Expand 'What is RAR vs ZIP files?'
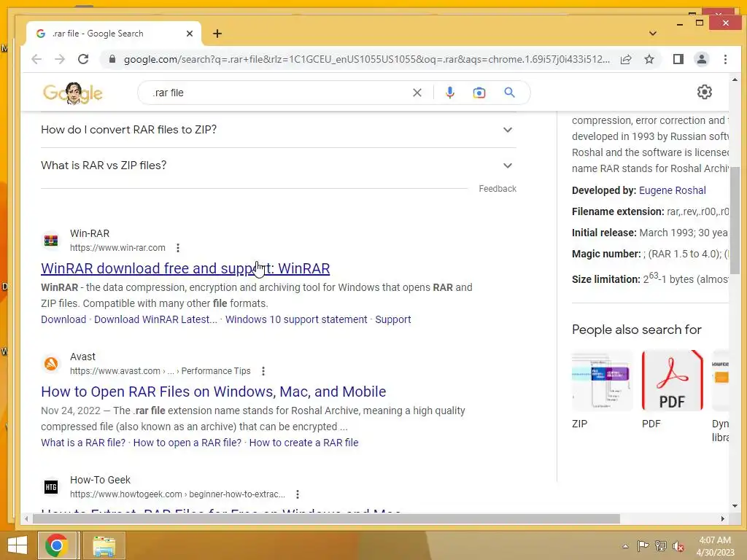This screenshot has width=747, height=560. [x=279, y=166]
